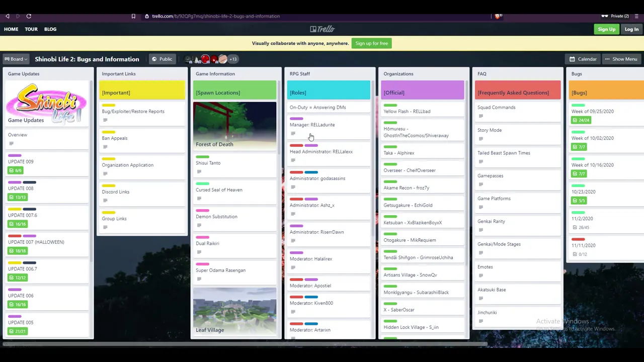Open Administrator: godassasins card
Viewport: 644px width, 362px height.
(x=329, y=180)
